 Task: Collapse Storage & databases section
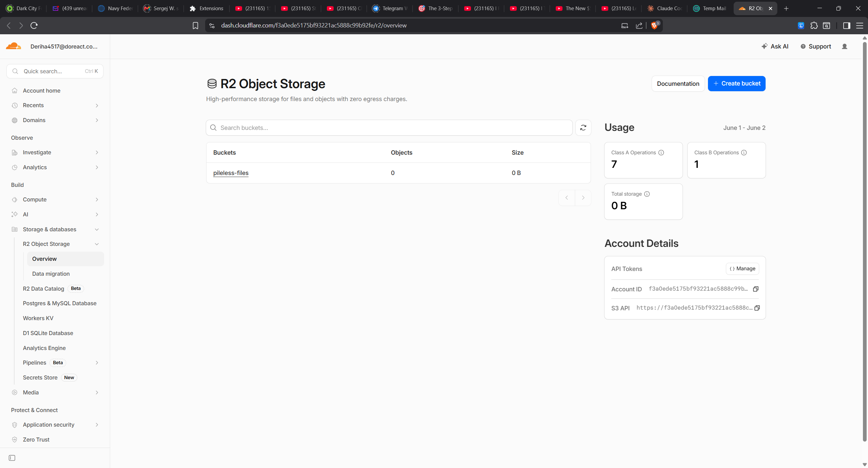point(55,229)
